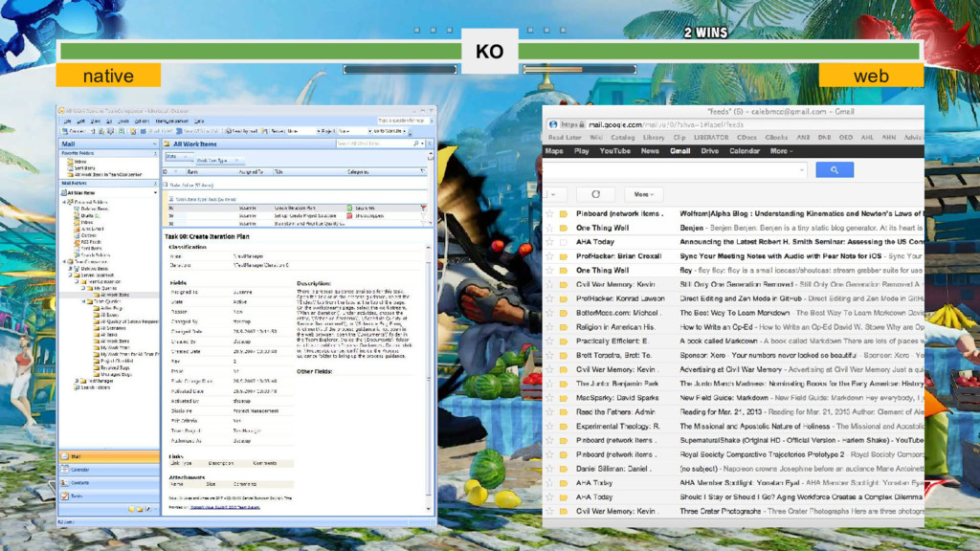The width and height of the screenshot is (980, 551).
Task: Open the State grouping dropdown
Action: tap(178, 157)
